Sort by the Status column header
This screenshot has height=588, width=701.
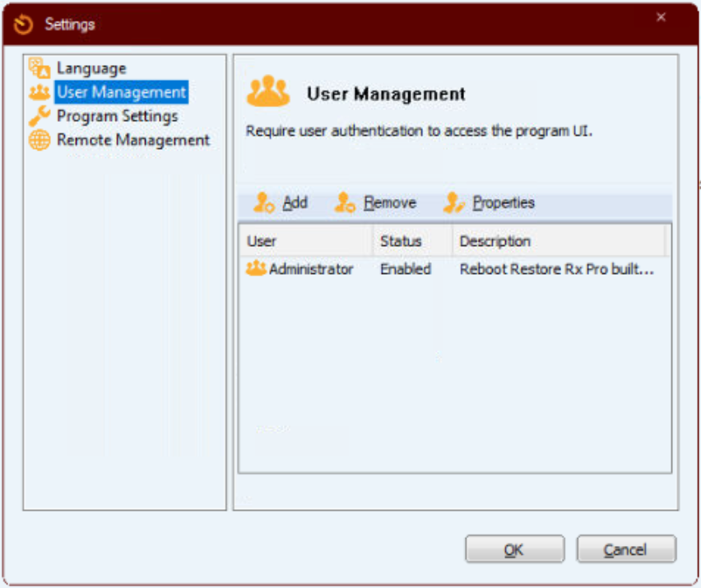click(x=413, y=241)
